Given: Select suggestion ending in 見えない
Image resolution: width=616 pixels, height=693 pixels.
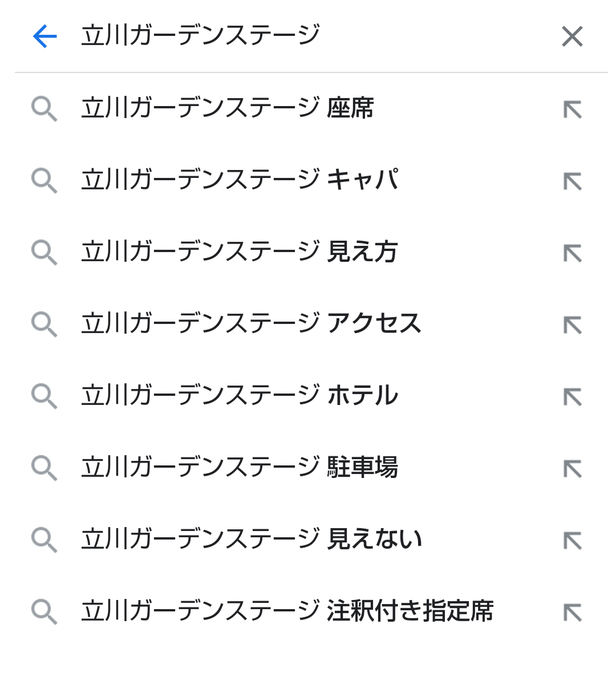Looking at the screenshot, I should coord(308,540).
